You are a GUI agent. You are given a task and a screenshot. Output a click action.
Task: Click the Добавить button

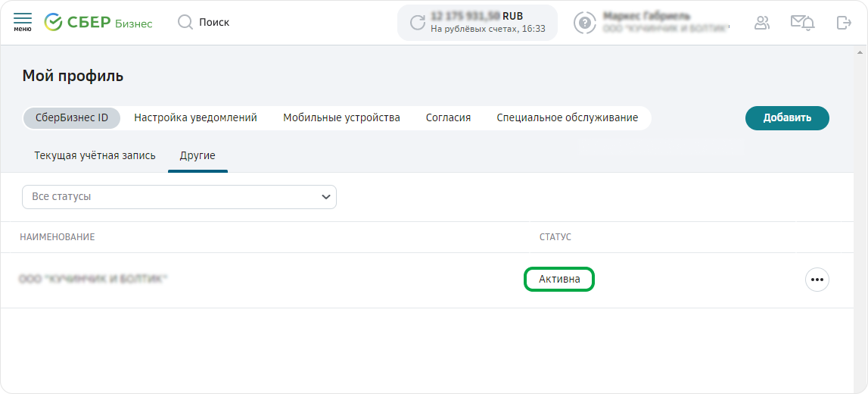787,118
